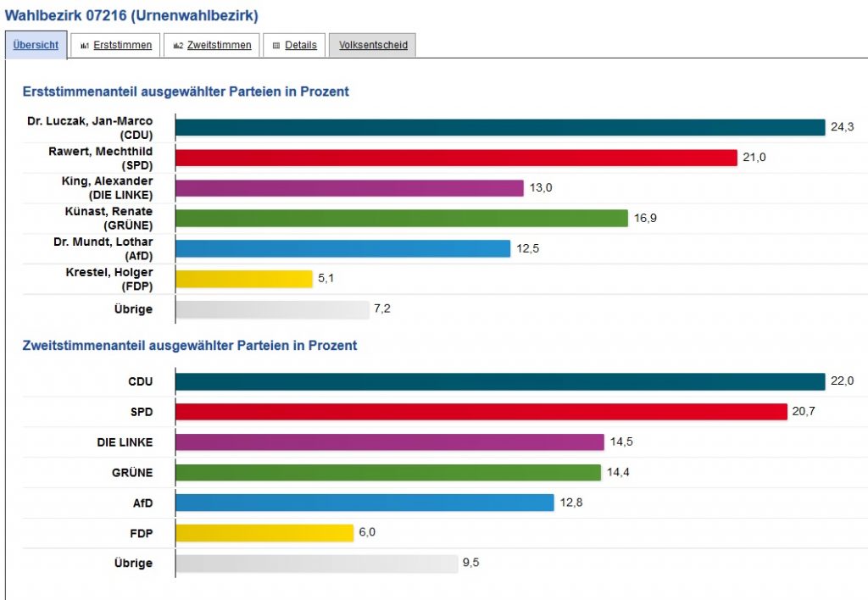Click the DIE LINKE bar in Zweitstimmen chart
This screenshot has height=600, width=868.
tap(390, 442)
